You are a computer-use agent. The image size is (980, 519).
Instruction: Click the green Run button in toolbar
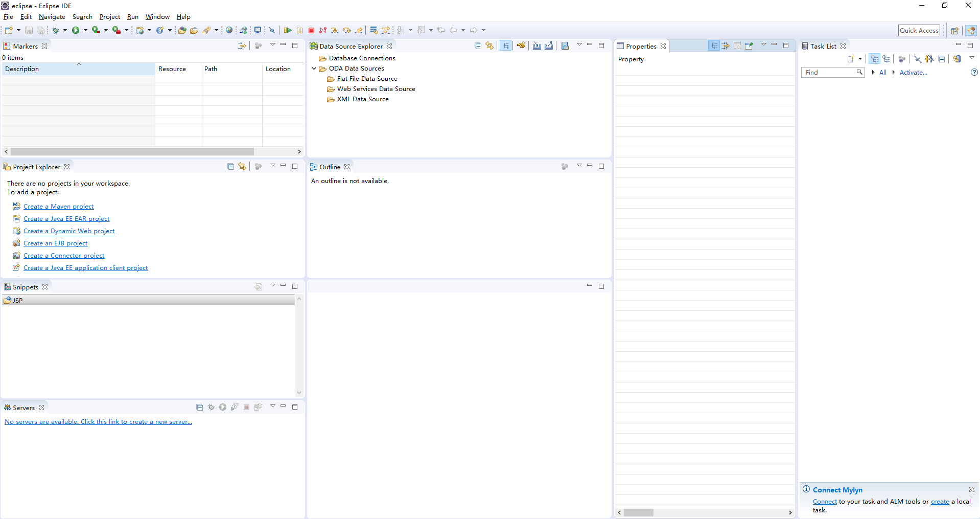[76, 30]
